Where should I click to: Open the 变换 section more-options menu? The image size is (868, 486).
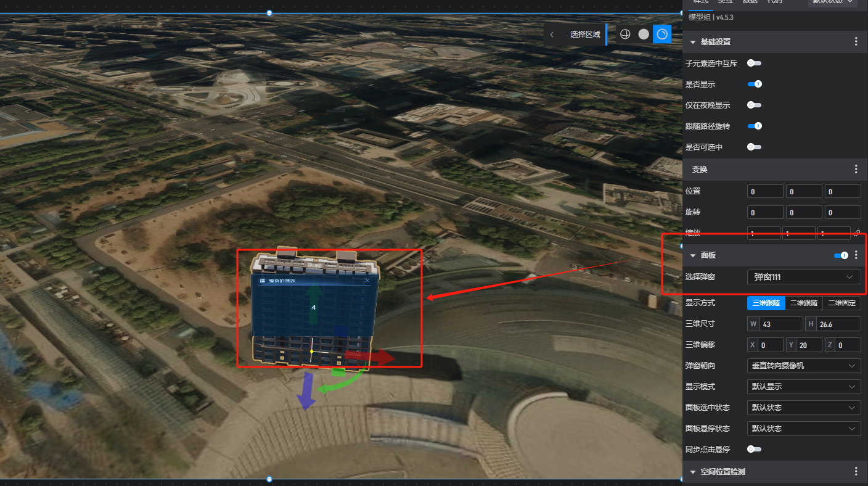tap(856, 169)
